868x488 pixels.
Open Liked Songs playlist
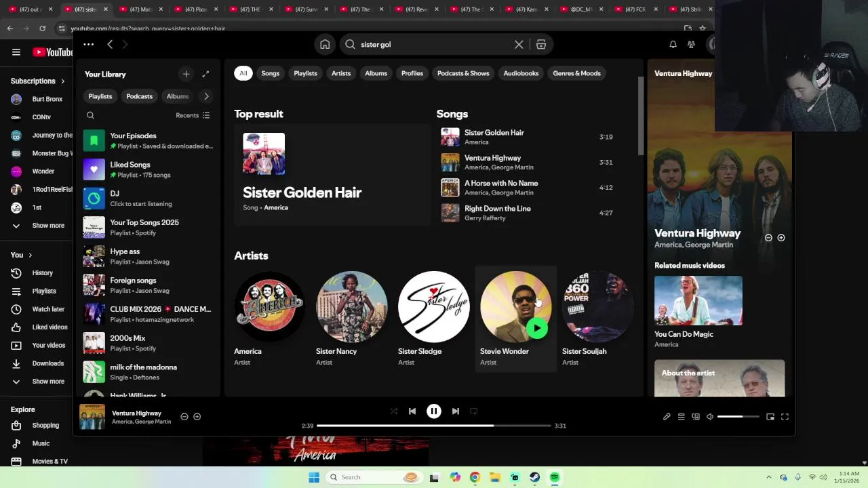tap(149, 169)
